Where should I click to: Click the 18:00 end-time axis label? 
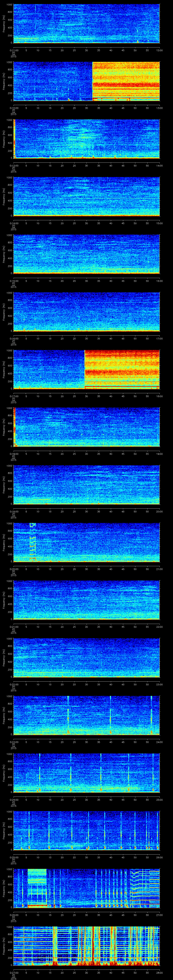[159, 396]
